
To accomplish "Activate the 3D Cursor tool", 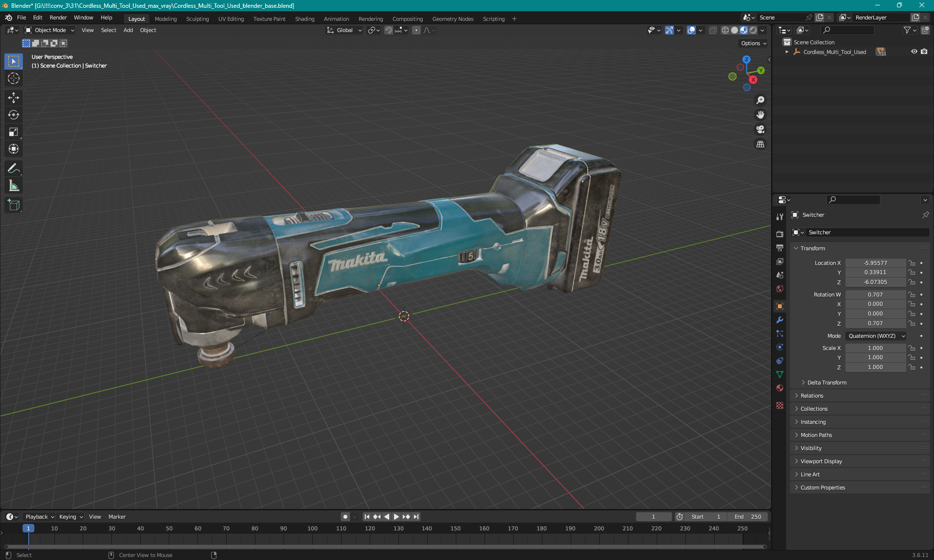I will [14, 78].
